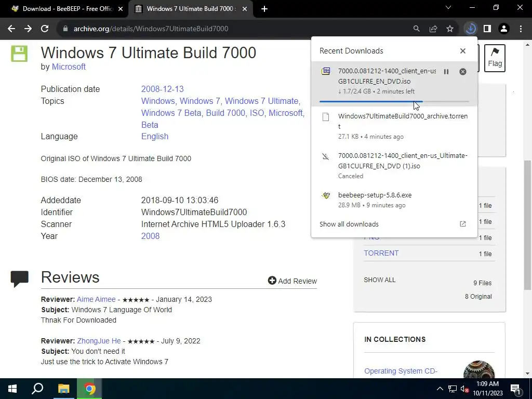Open the taskbar clock and date
The image size is (532, 399).
pos(487,389)
